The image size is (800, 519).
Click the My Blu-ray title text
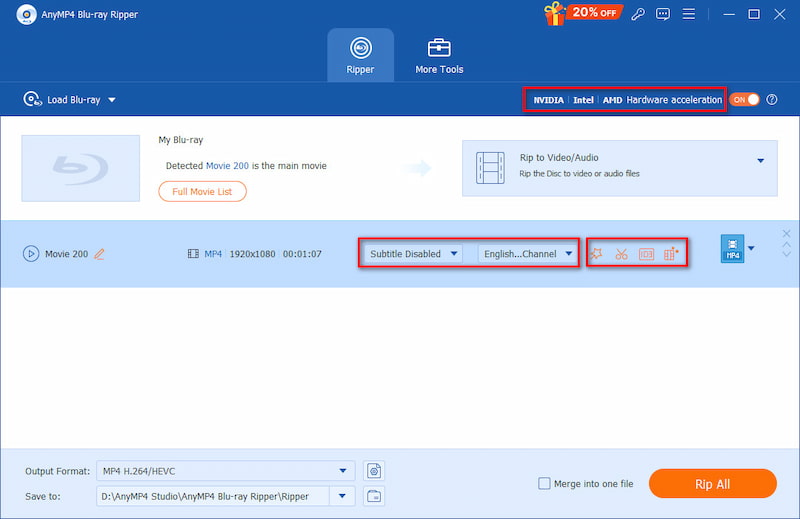click(x=181, y=140)
